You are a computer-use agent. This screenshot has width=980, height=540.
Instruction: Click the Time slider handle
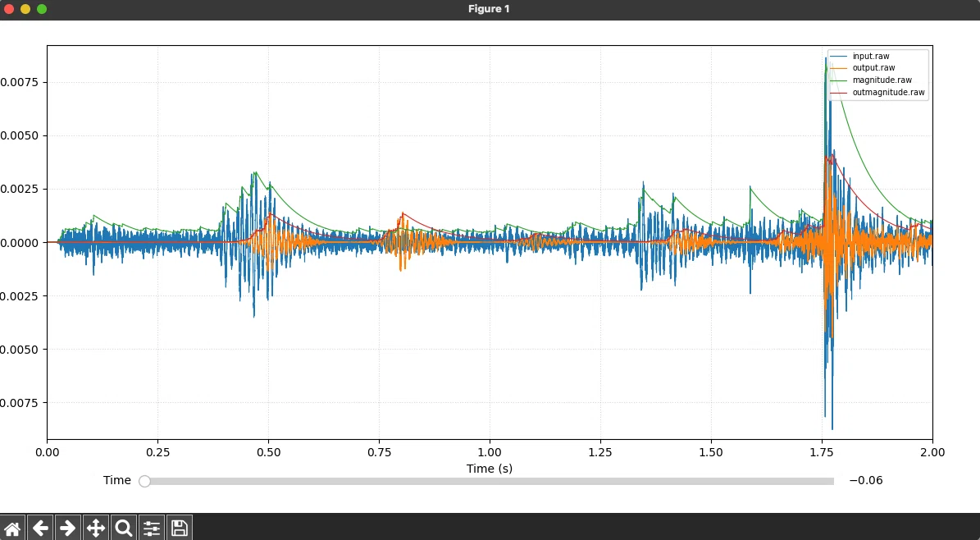[x=144, y=481]
